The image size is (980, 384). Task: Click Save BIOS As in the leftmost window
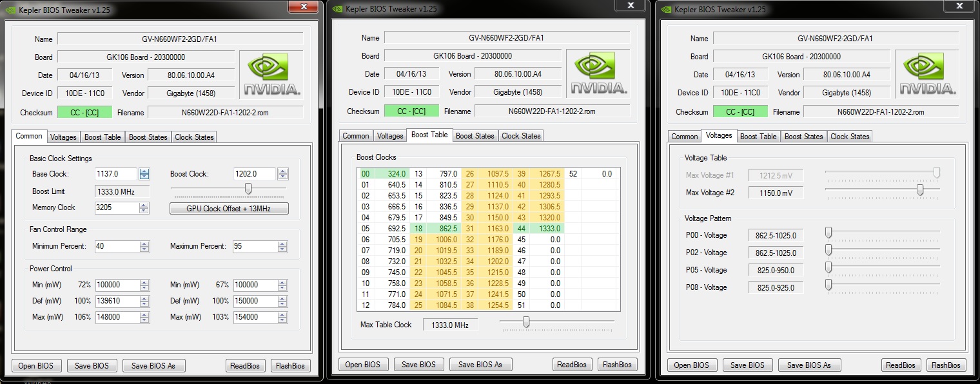153,366
